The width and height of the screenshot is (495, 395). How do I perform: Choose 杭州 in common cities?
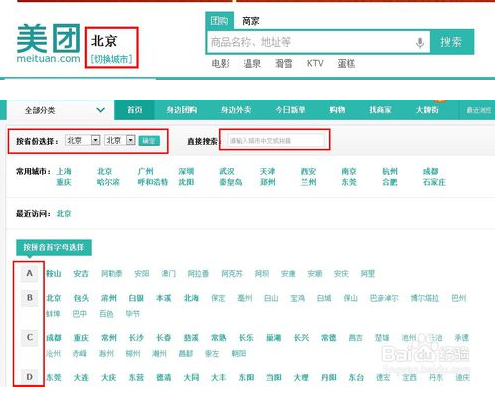[390, 171]
